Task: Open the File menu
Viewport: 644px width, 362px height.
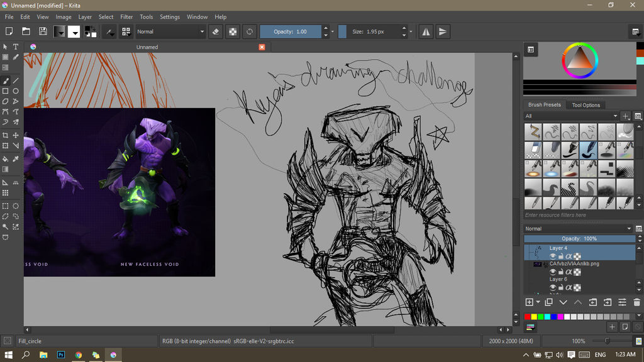Action: 9,17
